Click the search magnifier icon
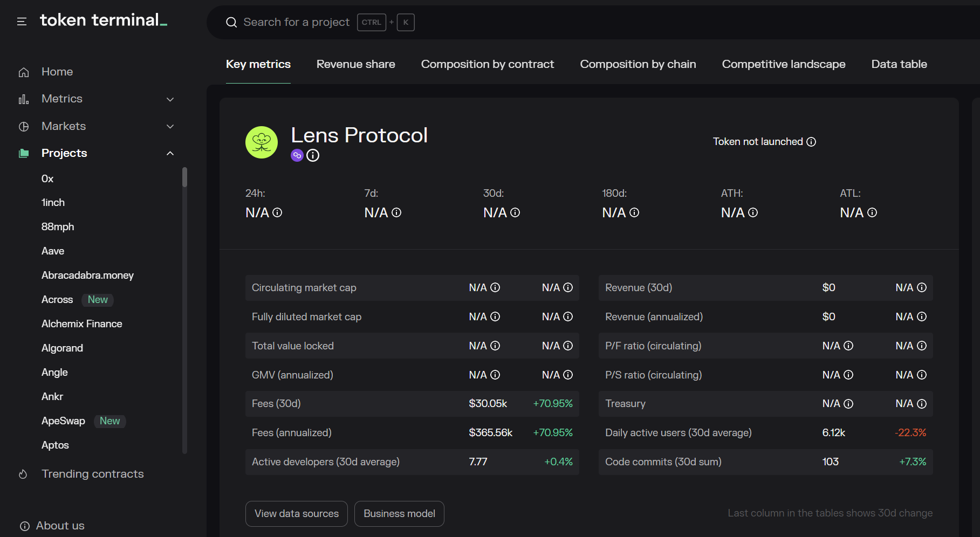Screen dimensions: 980x537 pyautogui.click(x=231, y=22)
